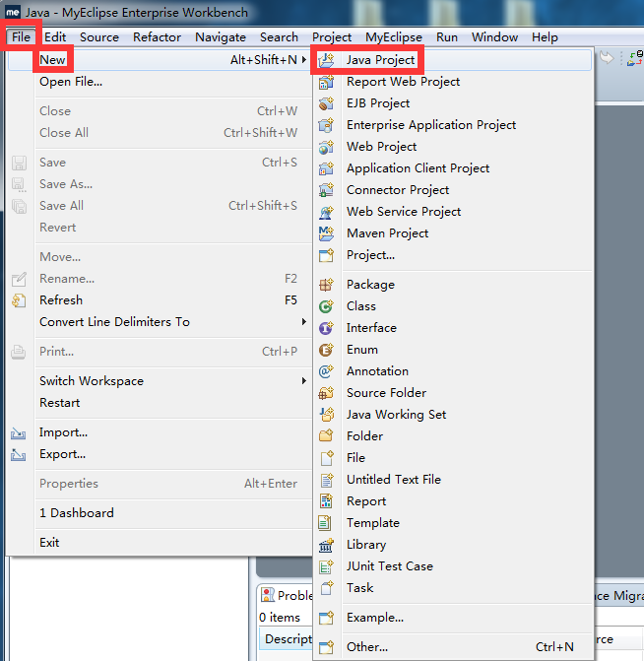Click the Export icon in File menu
Viewport: 644px width, 661px height.
coord(19,454)
